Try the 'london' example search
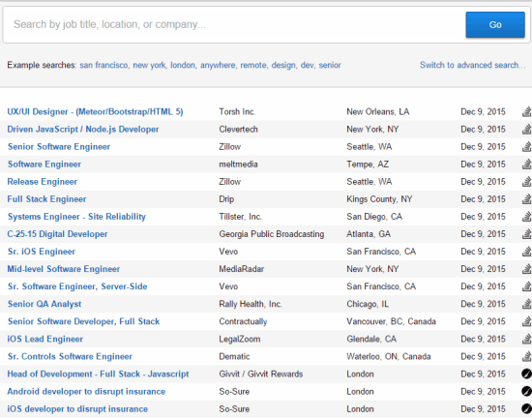Screen dimensions: 532x419 click(183, 65)
